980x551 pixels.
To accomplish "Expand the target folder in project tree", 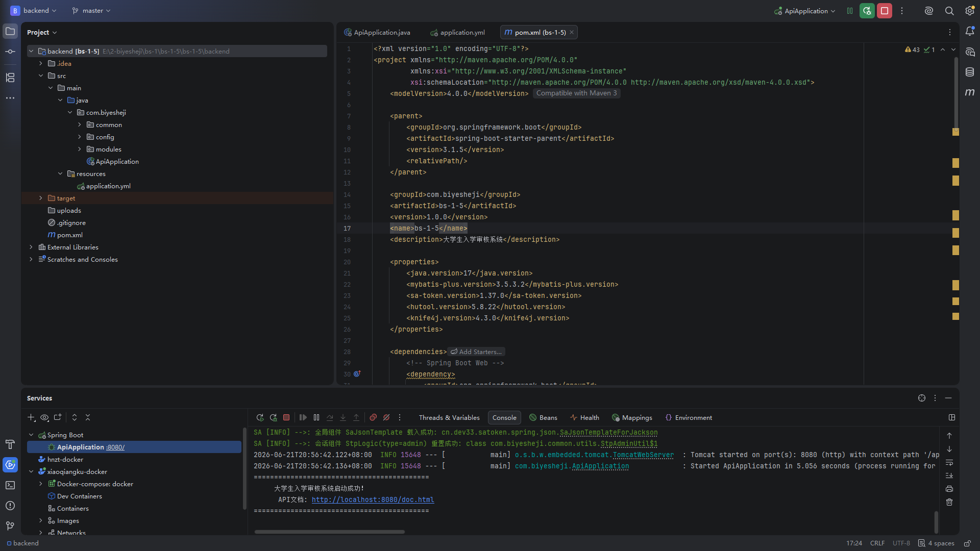I will click(41, 198).
